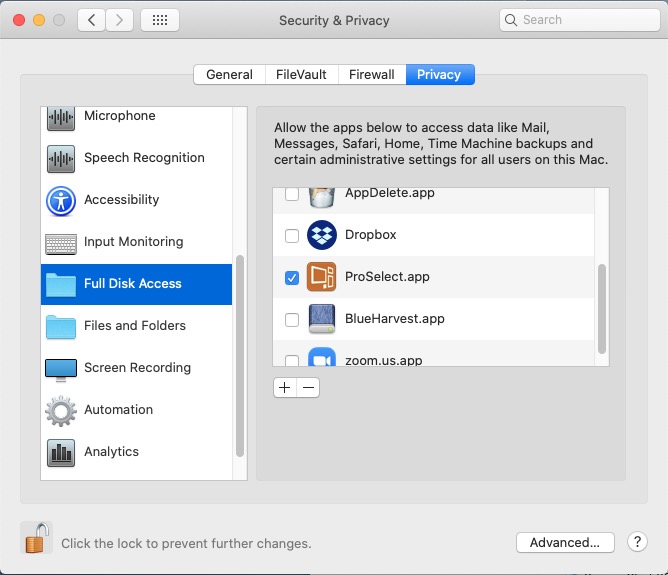Click the Search field
This screenshot has width=668, height=575.
pyautogui.click(x=578, y=20)
